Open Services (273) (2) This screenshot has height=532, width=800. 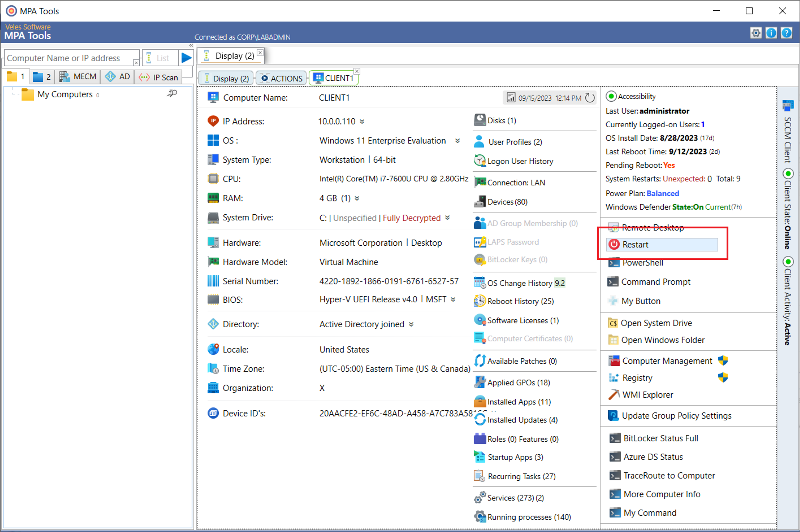click(509, 498)
